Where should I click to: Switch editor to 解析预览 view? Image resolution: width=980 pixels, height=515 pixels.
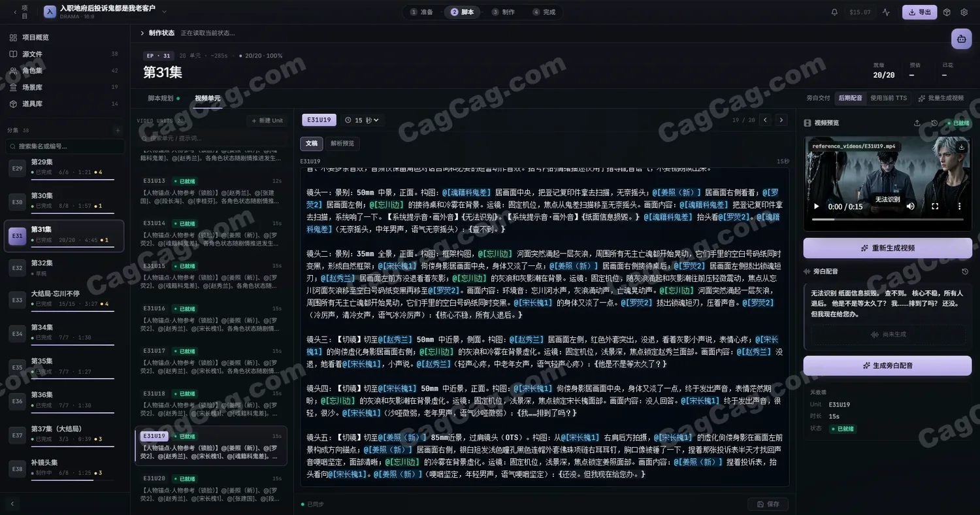pyautogui.click(x=342, y=143)
